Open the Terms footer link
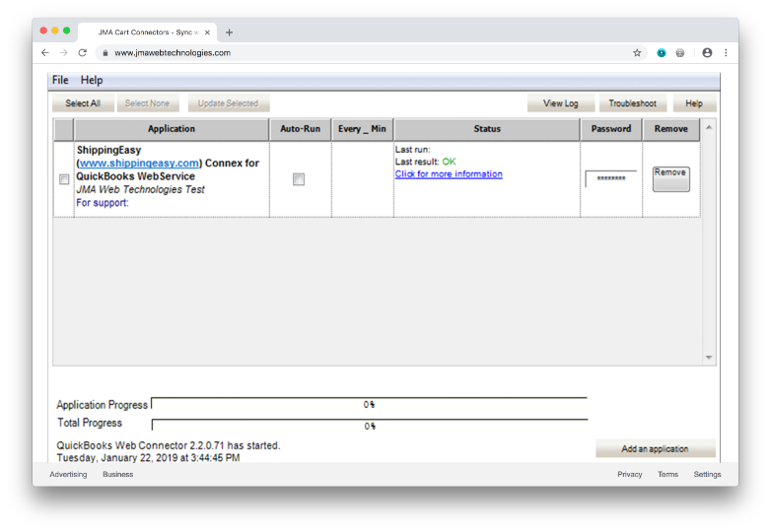The height and width of the screenshot is (532, 771). [667, 475]
